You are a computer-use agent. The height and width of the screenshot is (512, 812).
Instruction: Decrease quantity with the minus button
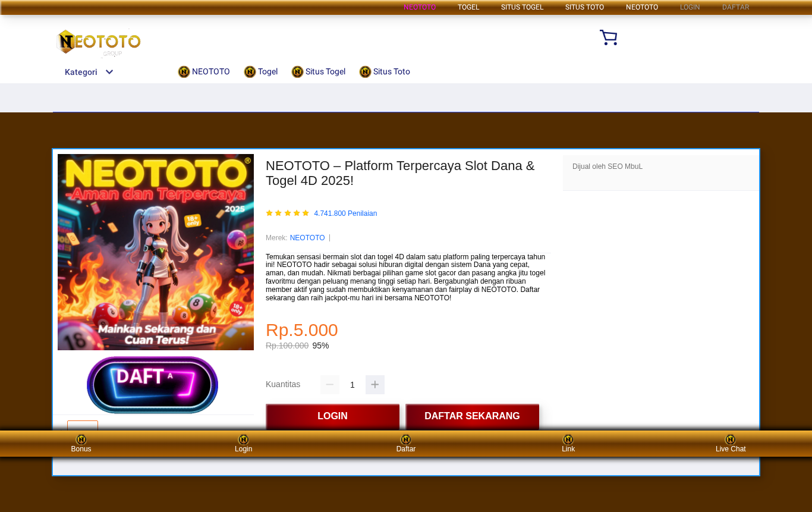pyautogui.click(x=330, y=385)
